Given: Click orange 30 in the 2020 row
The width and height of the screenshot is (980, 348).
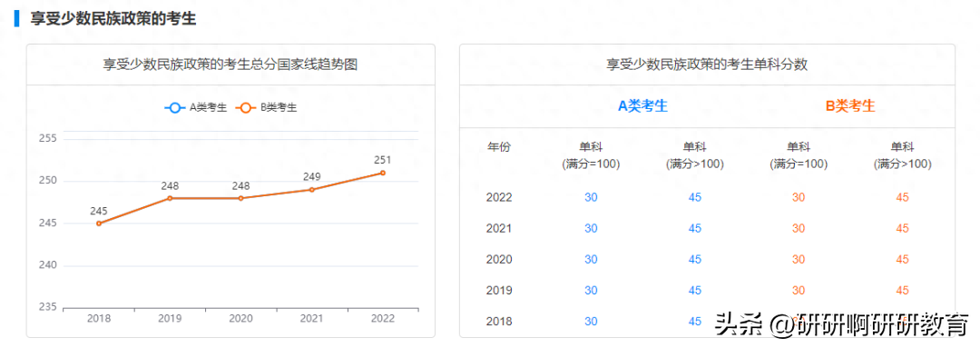Looking at the screenshot, I should pos(799,259).
